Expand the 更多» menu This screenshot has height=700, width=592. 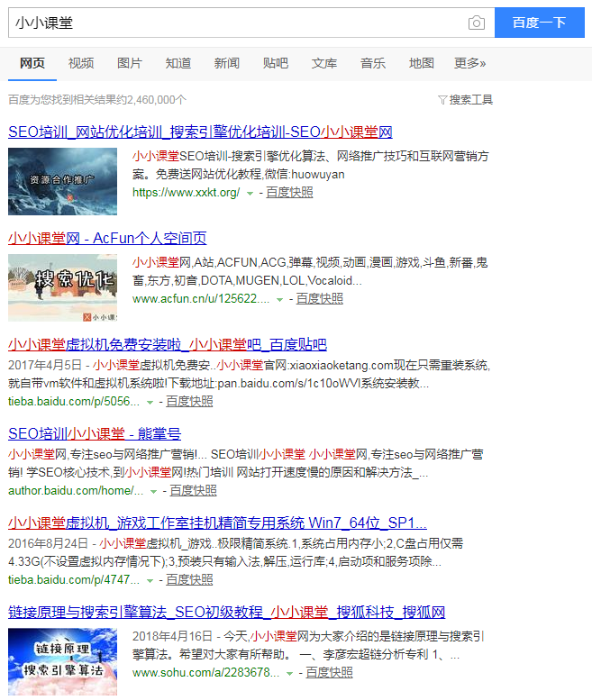pos(469,63)
